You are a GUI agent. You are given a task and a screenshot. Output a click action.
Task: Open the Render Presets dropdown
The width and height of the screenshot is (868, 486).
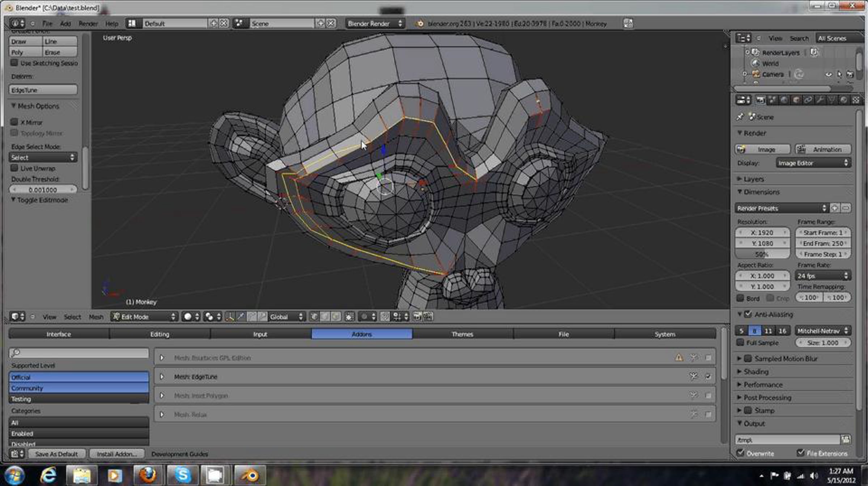(x=782, y=208)
